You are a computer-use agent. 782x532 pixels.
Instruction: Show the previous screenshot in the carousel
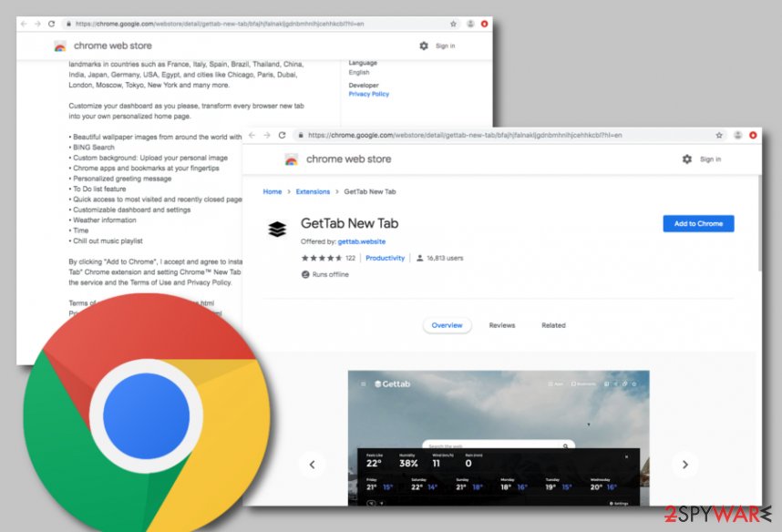313,465
